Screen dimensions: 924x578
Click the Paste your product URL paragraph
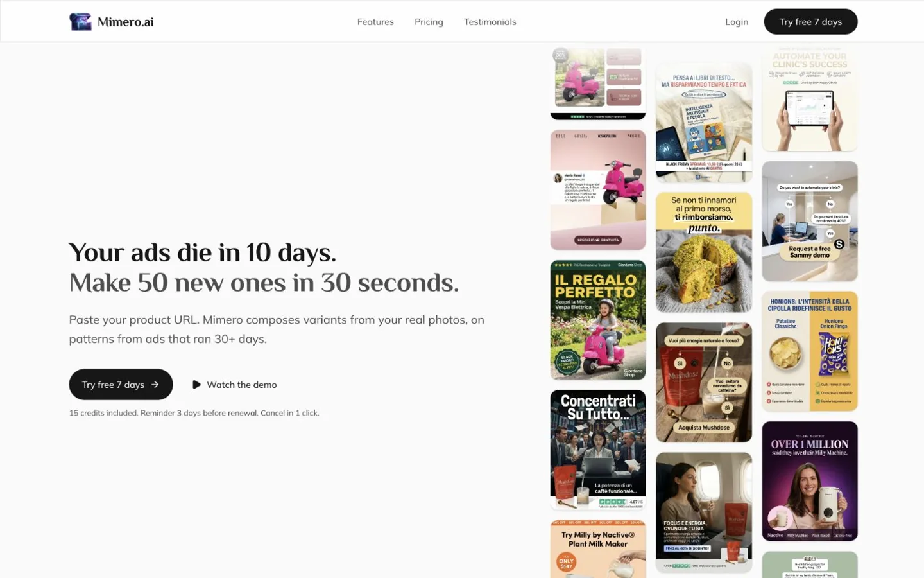[277, 329]
